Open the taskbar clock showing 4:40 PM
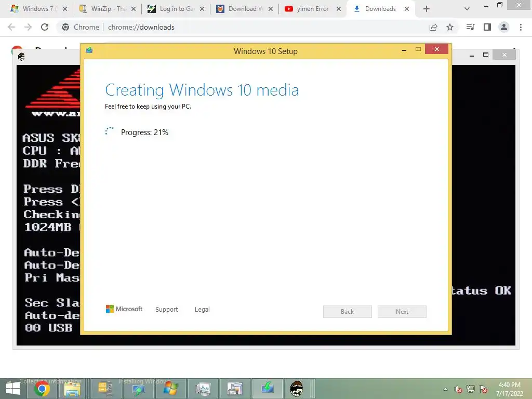Image resolution: width=532 pixels, height=399 pixels. pos(509,389)
